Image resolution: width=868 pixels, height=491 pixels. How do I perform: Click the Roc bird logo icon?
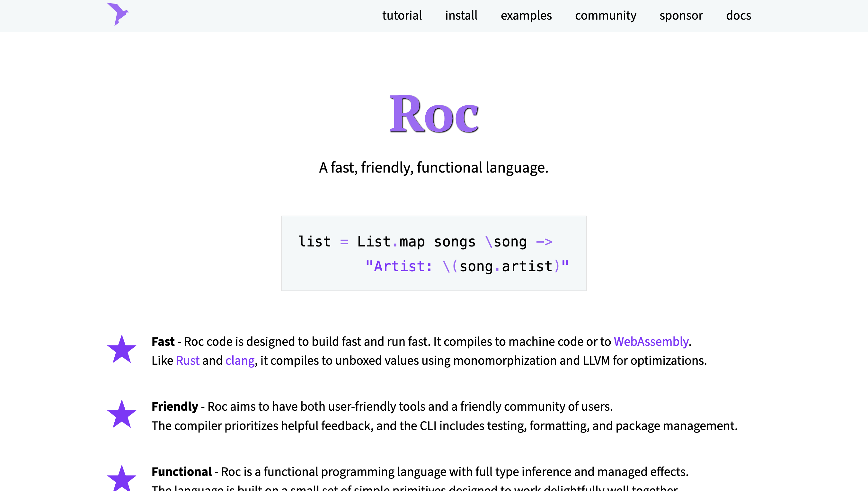point(118,14)
